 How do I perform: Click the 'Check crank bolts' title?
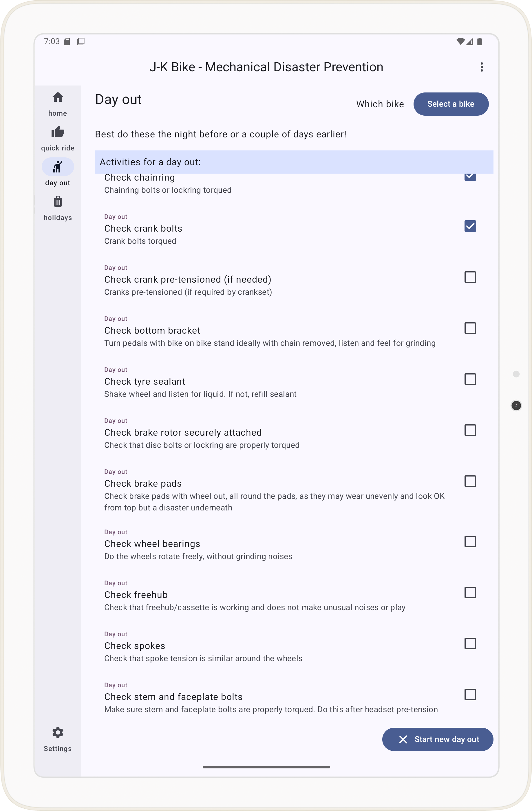click(143, 228)
